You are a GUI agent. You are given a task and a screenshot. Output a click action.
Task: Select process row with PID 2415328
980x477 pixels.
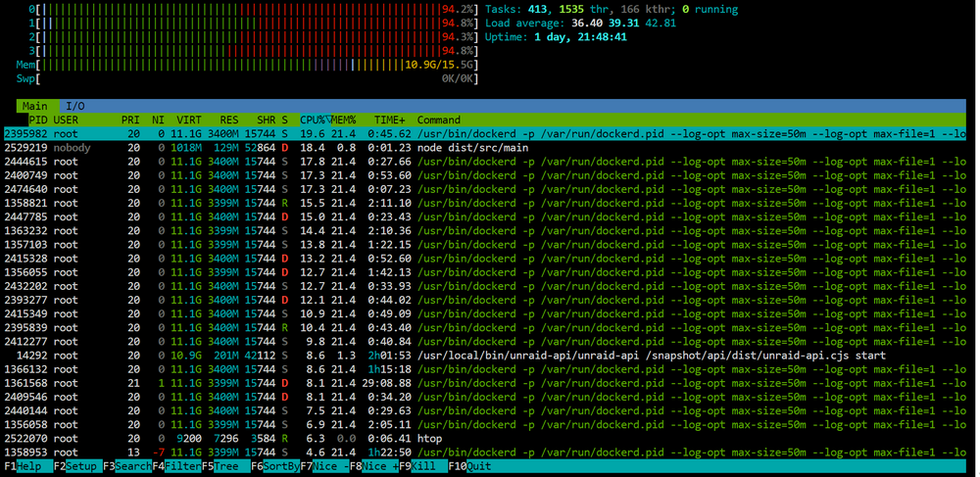(x=486, y=259)
